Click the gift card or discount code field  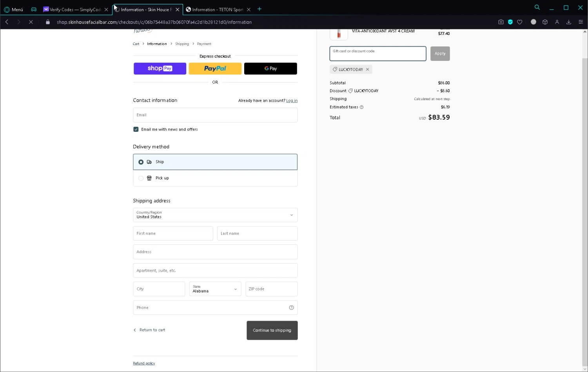point(378,54)
